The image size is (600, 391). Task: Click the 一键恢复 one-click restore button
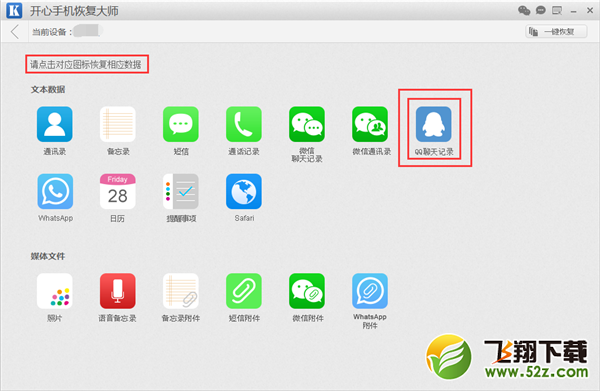(556, 31)
